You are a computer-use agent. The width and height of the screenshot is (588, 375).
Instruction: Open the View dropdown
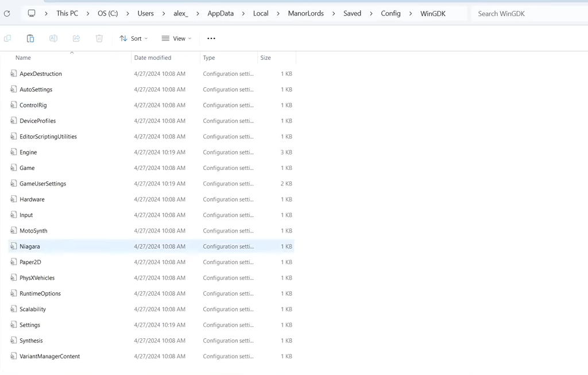(x=176, y=38)
